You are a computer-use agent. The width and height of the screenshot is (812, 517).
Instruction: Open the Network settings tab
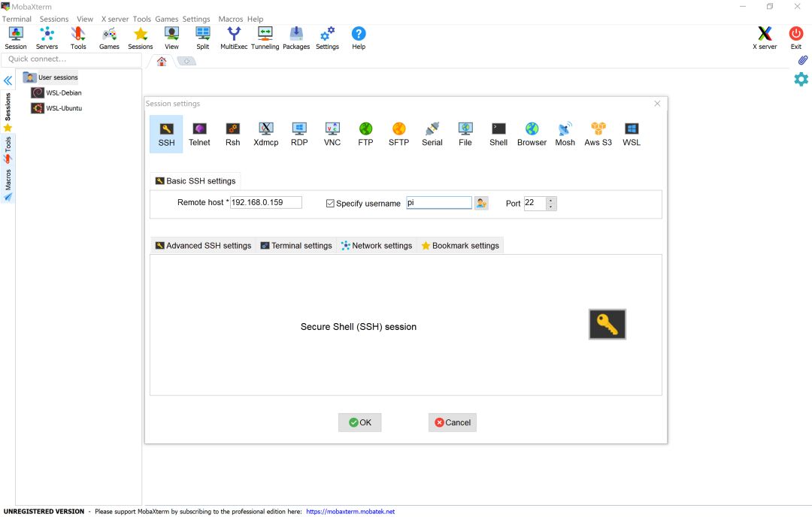tap(377, 246)
